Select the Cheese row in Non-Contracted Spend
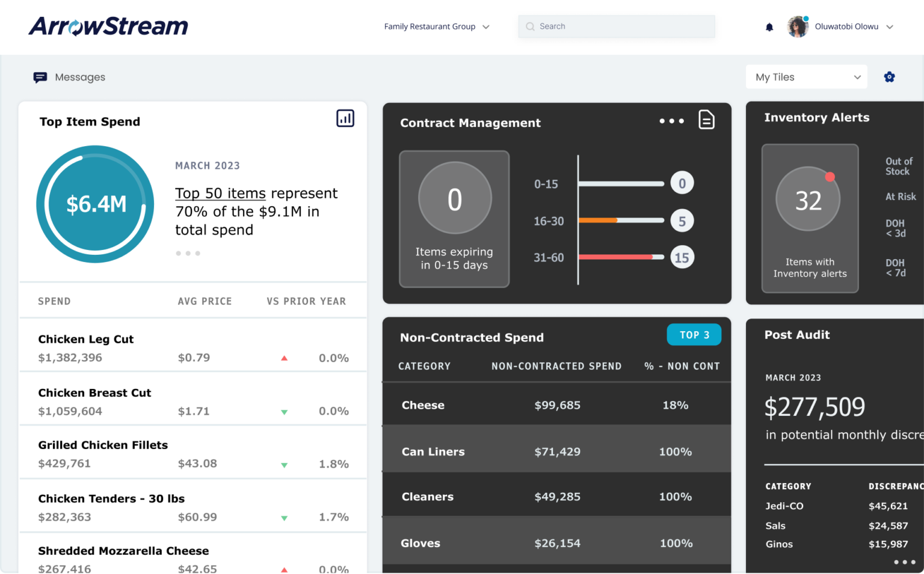924x574 pixels. click(x=556, y=405)
